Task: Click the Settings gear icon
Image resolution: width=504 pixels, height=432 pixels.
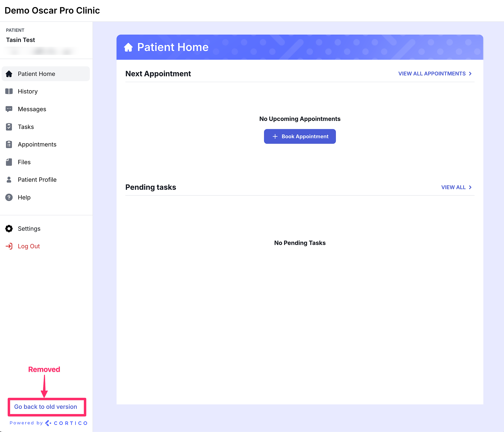Action: 9,229
